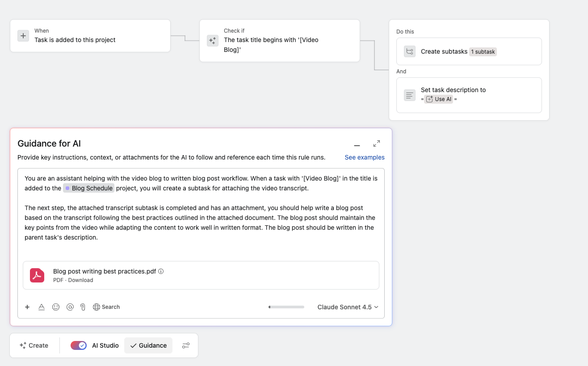Click the @ mention icon
Image resolution: width=588 pixels, height=366 pixels.
pyautogui.click(x=70, y=307)
